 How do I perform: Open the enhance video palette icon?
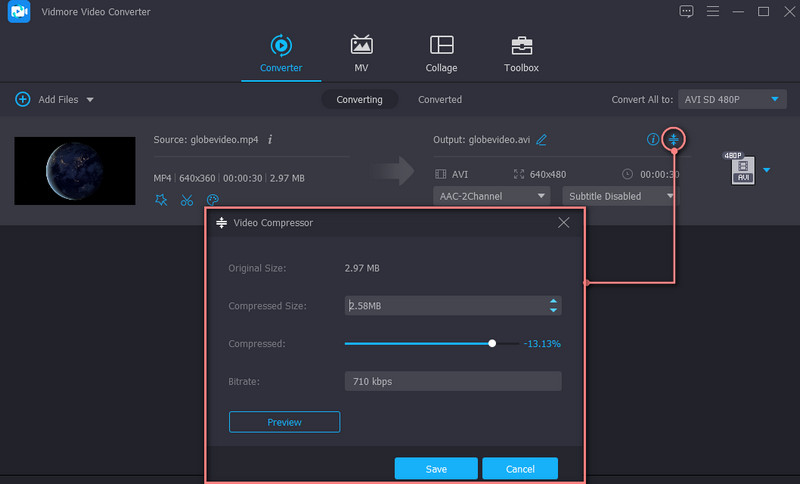(x=212, y=200)
